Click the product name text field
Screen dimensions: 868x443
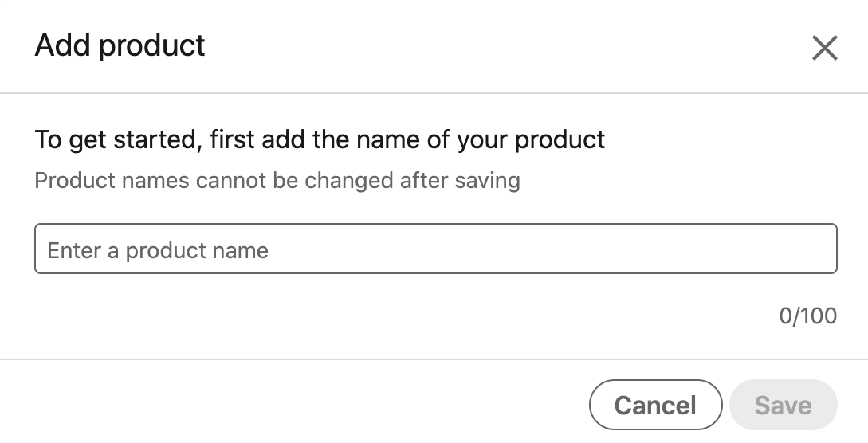(435, 249)
